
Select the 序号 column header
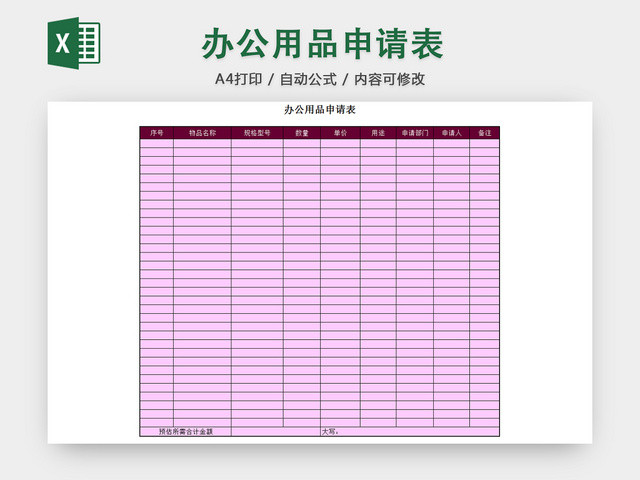pyautogui.click(x=157, y=133)
